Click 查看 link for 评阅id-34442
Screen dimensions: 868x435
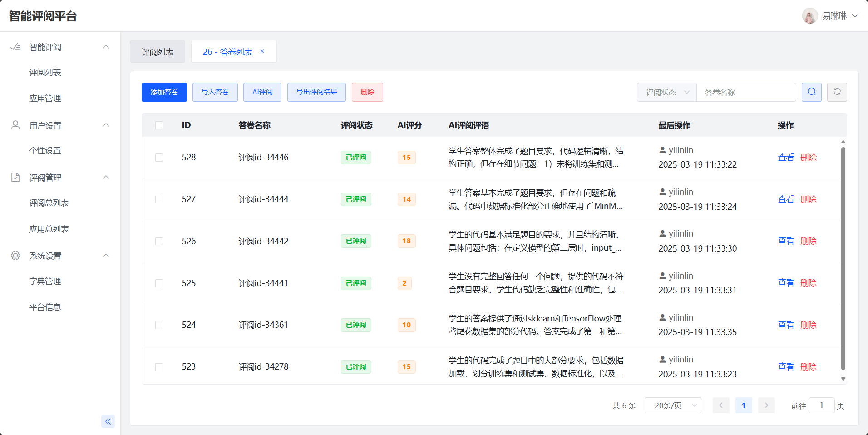786,241
